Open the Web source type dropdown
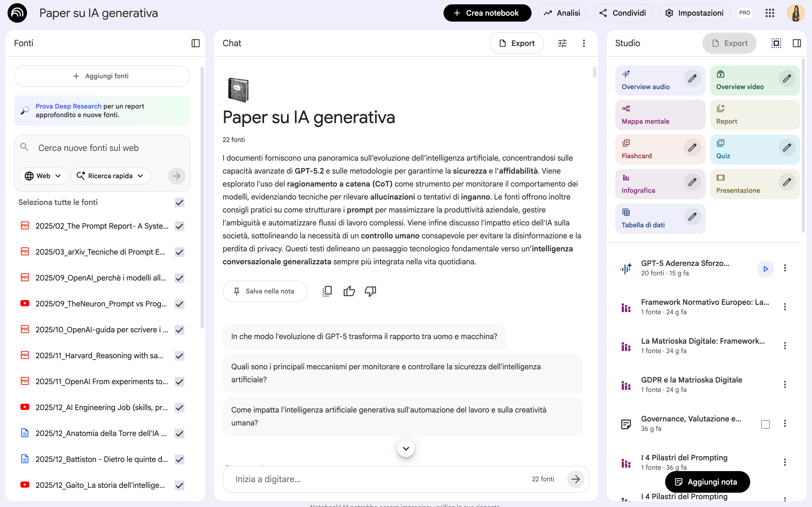Image resolution: width=812 pixels, height=507 pixels. click(x=43, y=176)
